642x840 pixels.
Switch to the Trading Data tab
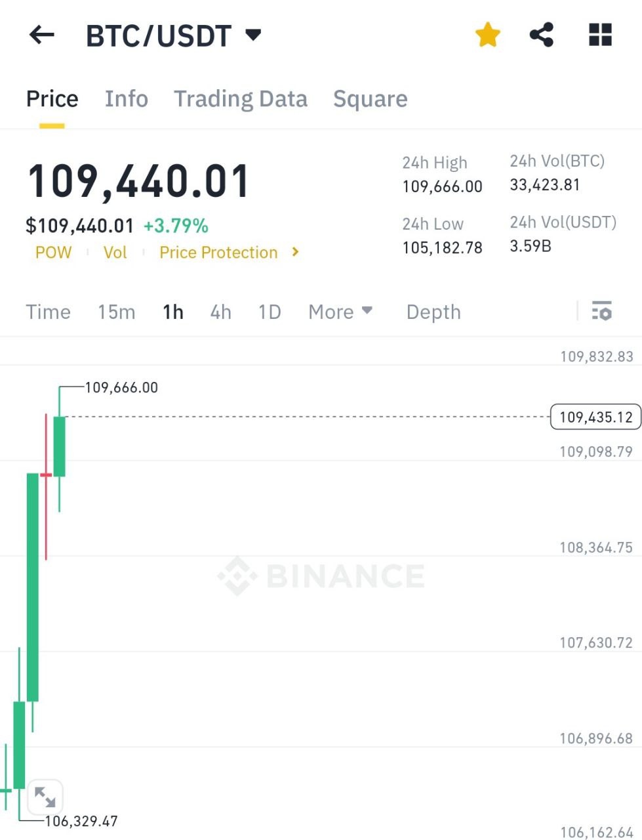pos(241,99)
